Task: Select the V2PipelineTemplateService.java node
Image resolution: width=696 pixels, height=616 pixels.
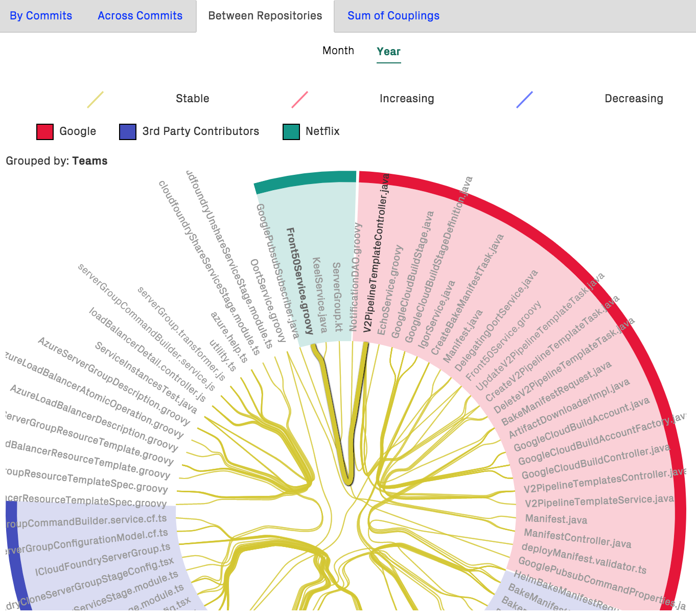Action: pos(599,500)
